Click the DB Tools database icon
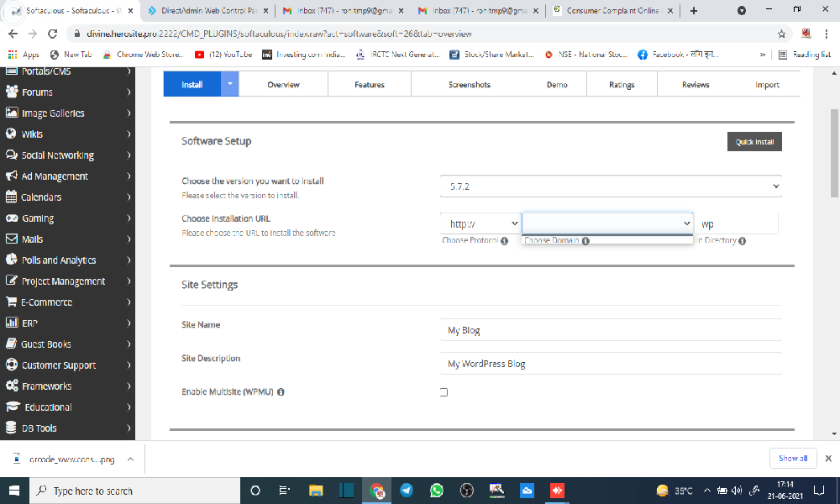 (12, 428)
